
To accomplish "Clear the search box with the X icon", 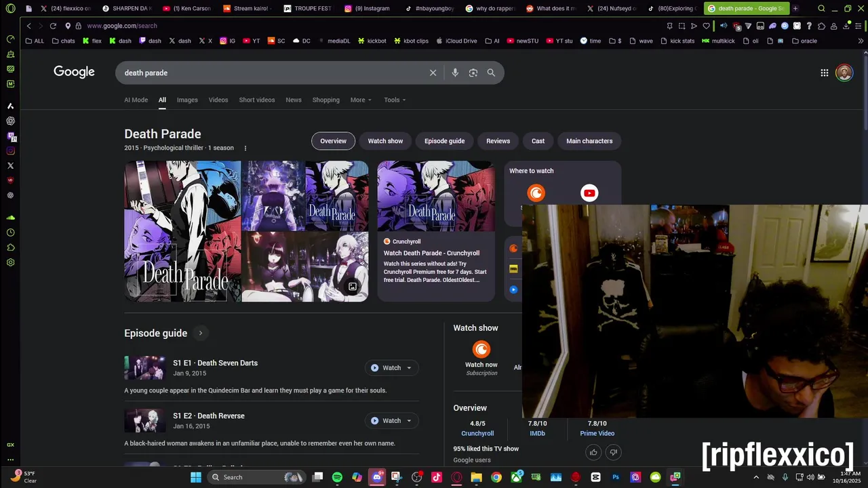I will (433, 73).
